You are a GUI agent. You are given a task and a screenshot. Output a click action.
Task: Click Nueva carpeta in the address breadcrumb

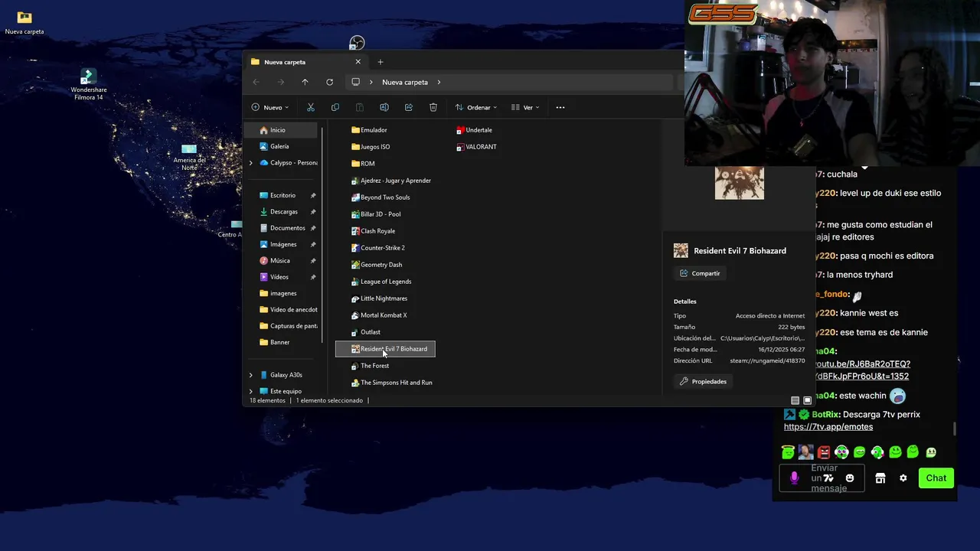coord(405,82)
